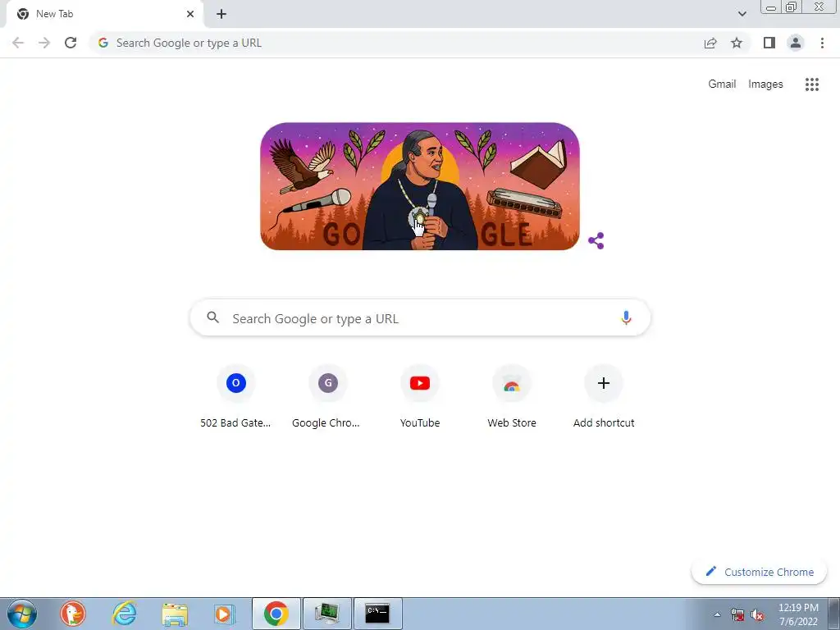The image size is (840, 630).
Task: Open Windows Media Player from taskbar
Action: (x=225, y=614)
